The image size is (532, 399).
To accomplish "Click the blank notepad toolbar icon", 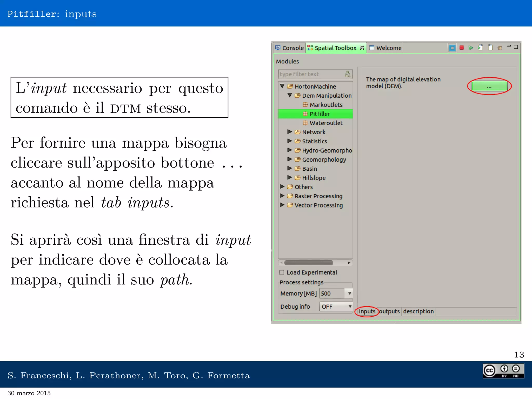I will (x=490, y=48).
